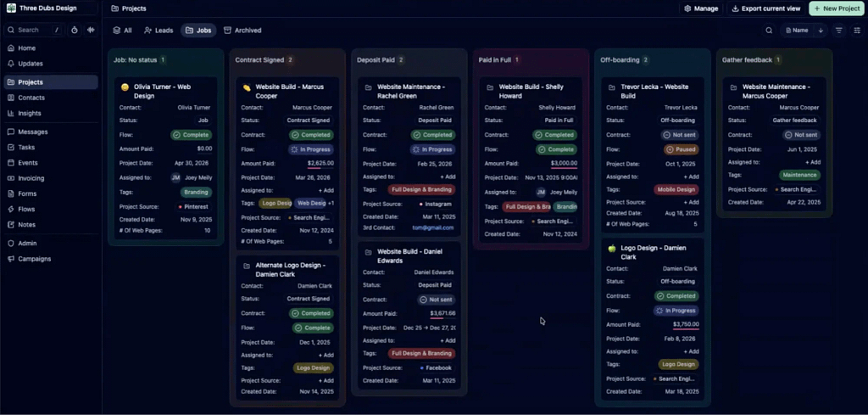This screenshot has width=868, height=415.
Task: Click the $3,750.00 amount on Logo Design card
Action: coord(686,325)
